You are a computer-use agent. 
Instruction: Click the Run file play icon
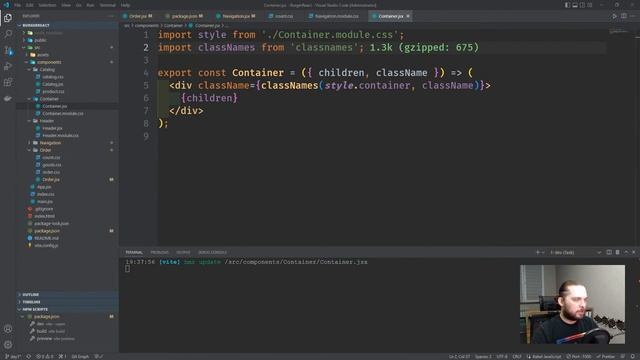614,16
